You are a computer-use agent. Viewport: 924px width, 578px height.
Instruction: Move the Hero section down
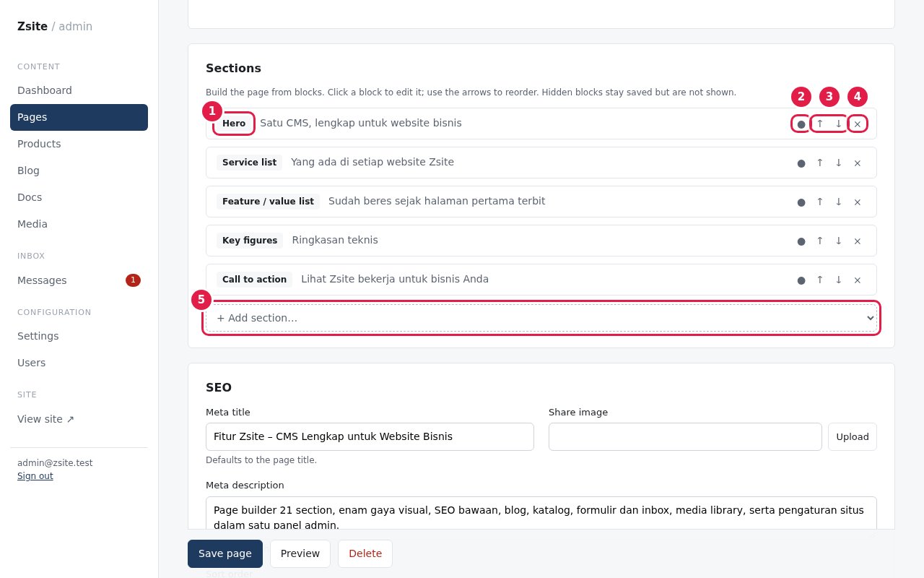tap(839, 124)
